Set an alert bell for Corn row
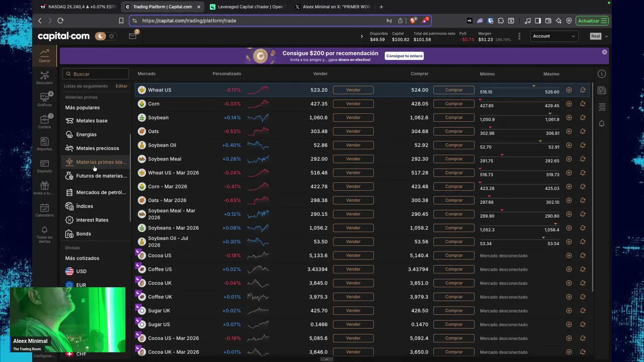644x362 pixels. coord(583,104)
